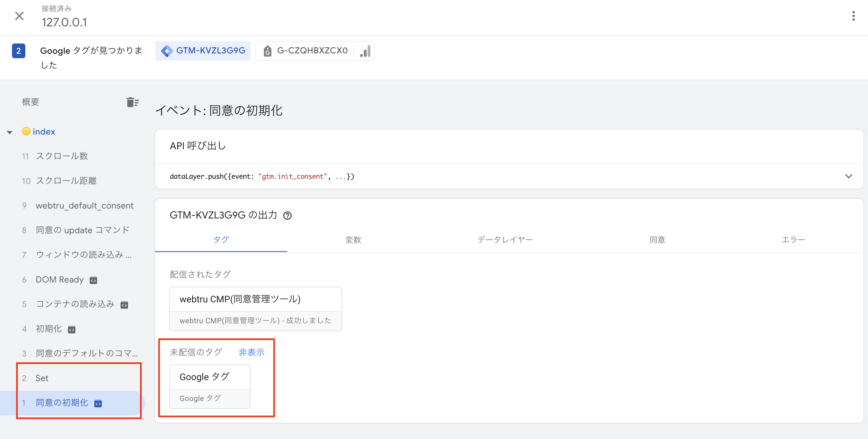Go to the 概要 summary view
This screenshot has width=868, height=439.
pyautogui.click(x=30, y=102)
